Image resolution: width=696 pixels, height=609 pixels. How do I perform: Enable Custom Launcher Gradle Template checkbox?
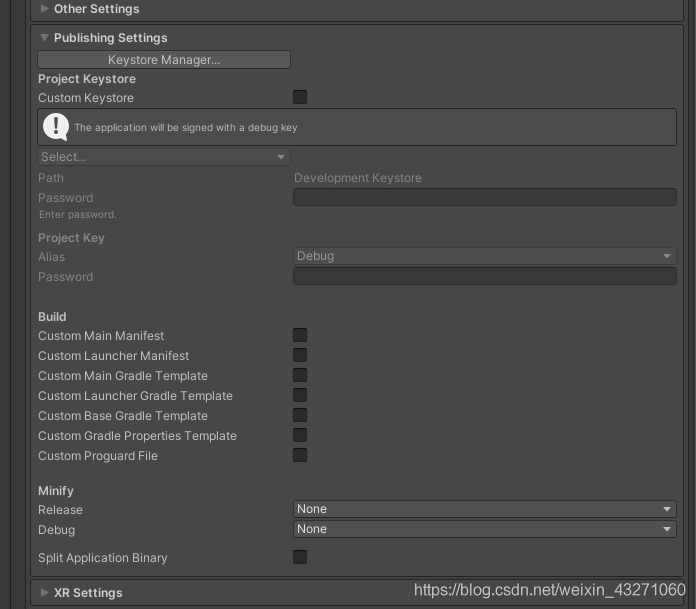click(x=300, y=395)
